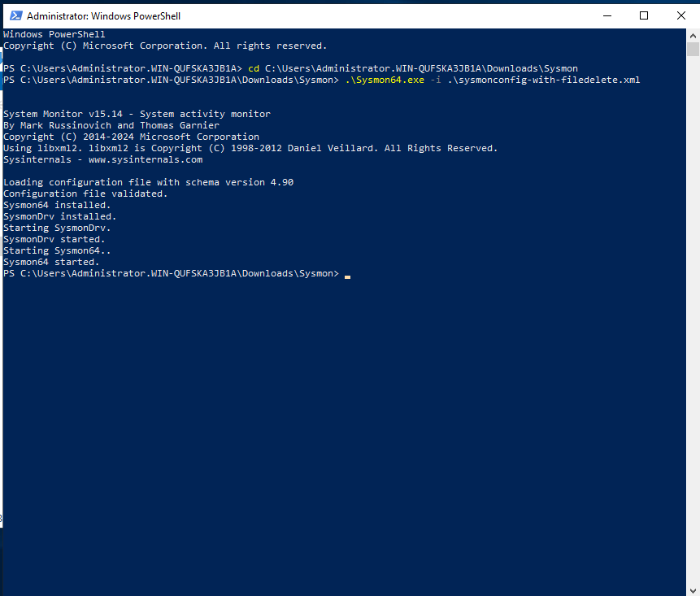Image resolution: width=700 pixels, height=596 pixels.
Task: Click the line 'System Monitor v15.14 - System activity monitor'
Action: pyautogui.click(x=137, y=114)
